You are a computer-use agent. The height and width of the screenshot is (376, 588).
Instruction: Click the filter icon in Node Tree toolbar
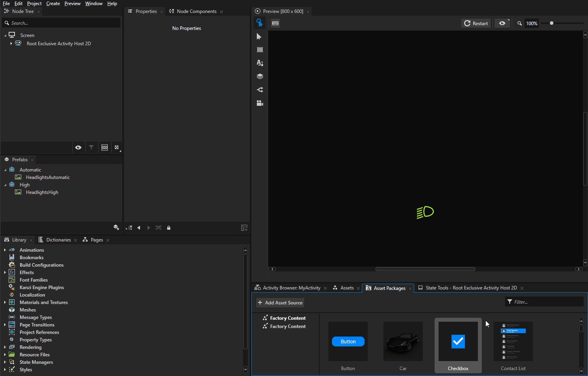click(x=91, y=147)
